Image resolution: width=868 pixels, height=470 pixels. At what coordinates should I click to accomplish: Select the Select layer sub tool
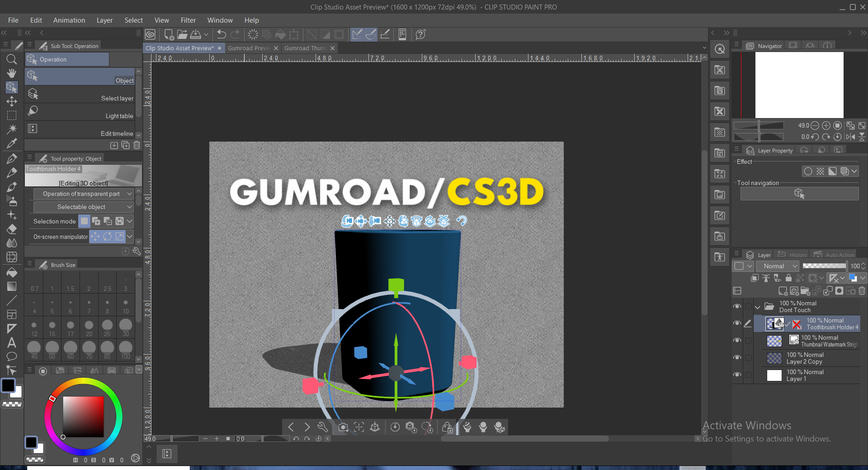pos(80,94)
